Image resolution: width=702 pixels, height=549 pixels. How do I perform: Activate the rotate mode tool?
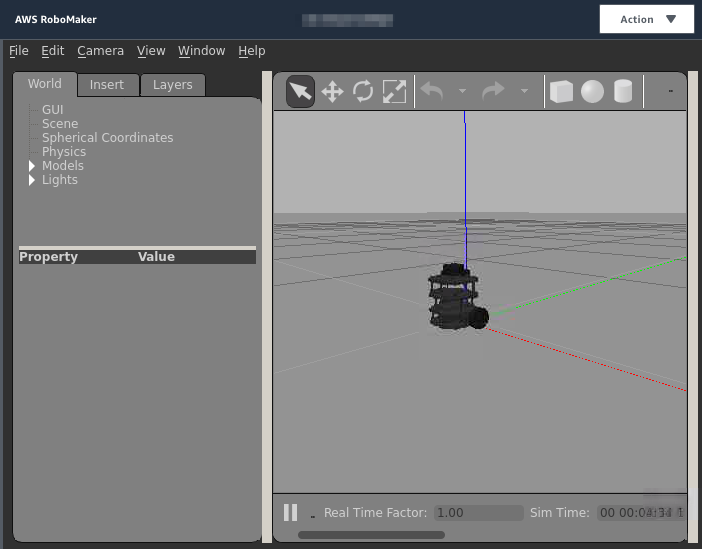363,92
